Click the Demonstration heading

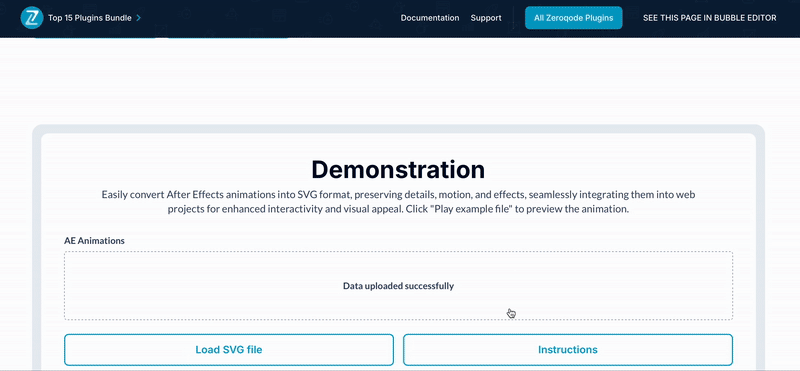tap(398, 169)
